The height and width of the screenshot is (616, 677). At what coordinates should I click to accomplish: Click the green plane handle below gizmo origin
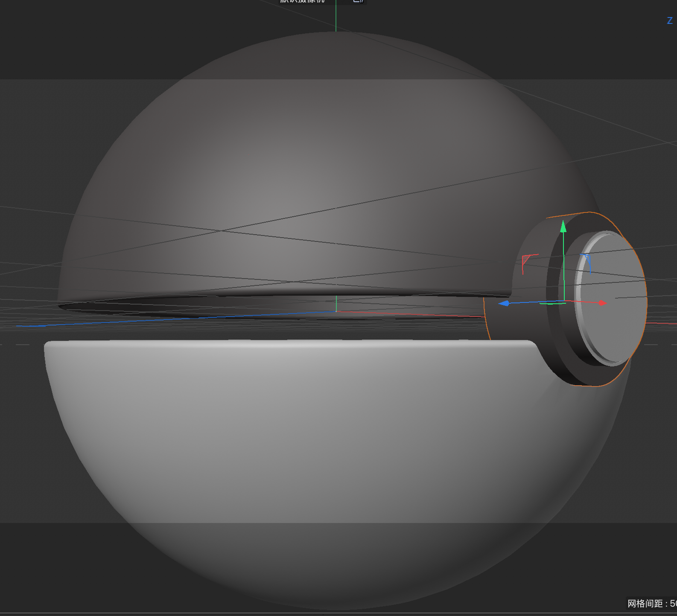click(552, 304)
